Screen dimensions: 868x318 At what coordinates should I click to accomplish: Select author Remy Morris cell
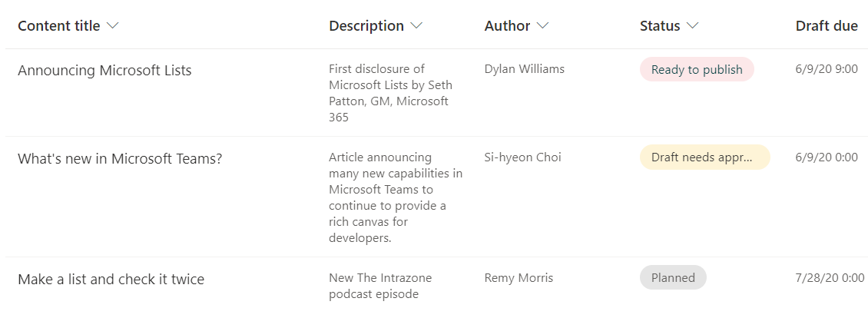point(518,278)
